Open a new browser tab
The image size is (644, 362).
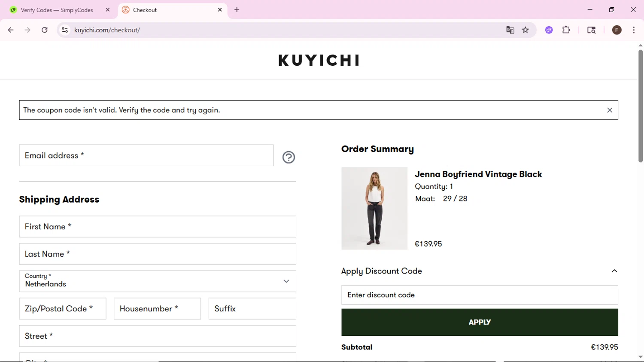tap(237, 10)
